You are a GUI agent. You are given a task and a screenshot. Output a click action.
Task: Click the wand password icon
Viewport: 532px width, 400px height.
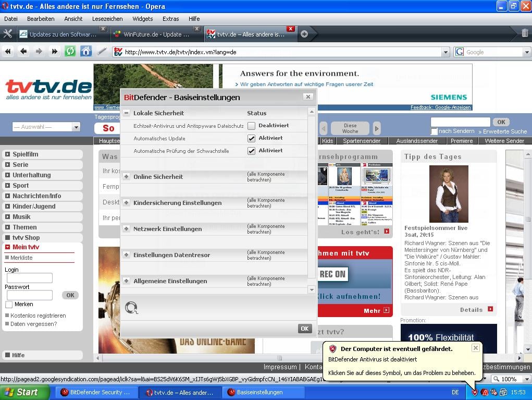102,52
